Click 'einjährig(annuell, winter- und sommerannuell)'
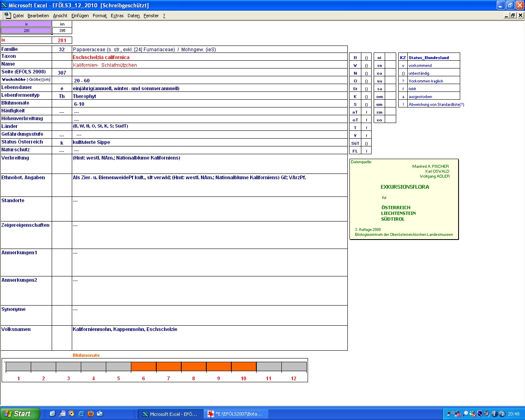 click(126, 89)
